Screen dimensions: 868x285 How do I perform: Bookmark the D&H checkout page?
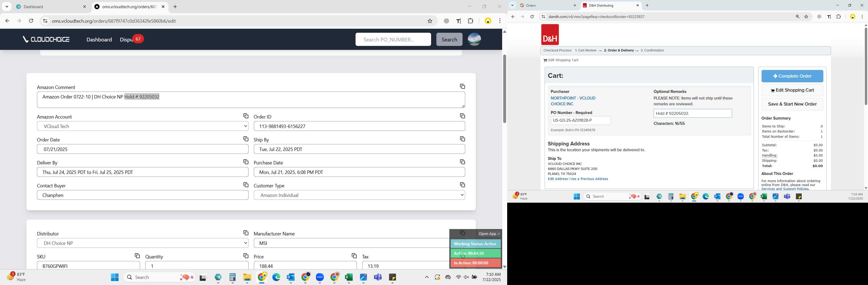[806, 16]
